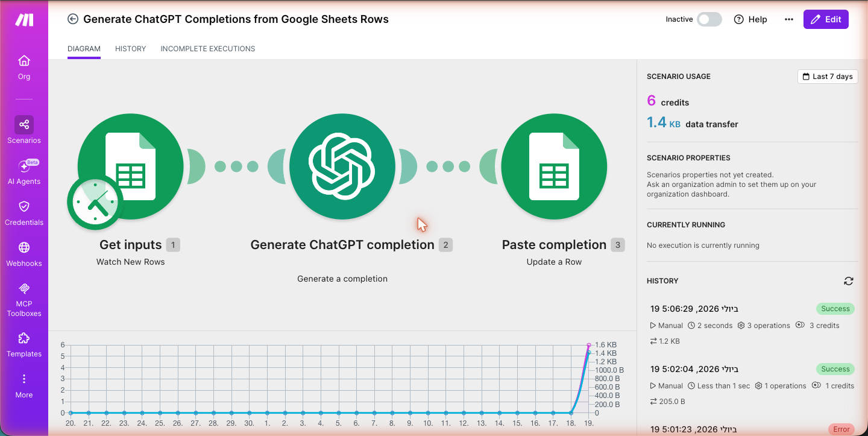
Task: Click the 1.2 KB data size text
Action: 669,341
